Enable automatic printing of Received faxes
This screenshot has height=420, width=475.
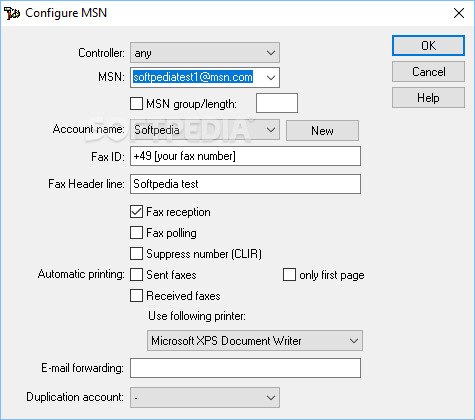pos(136,296)
